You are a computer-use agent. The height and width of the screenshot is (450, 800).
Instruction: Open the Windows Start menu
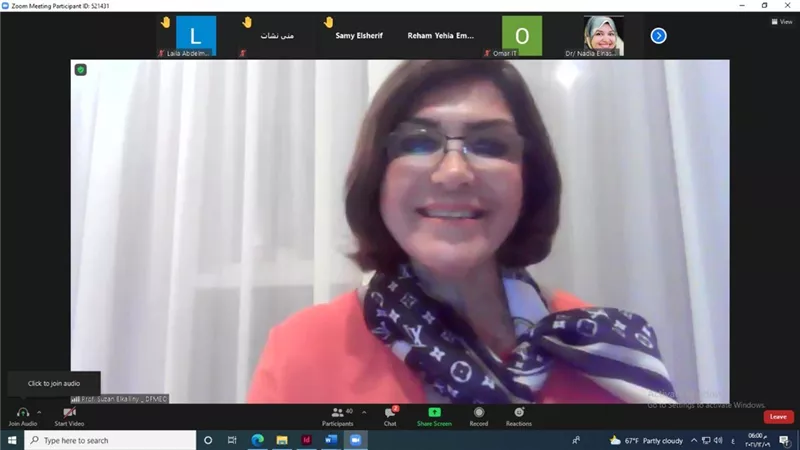point(12,440)
